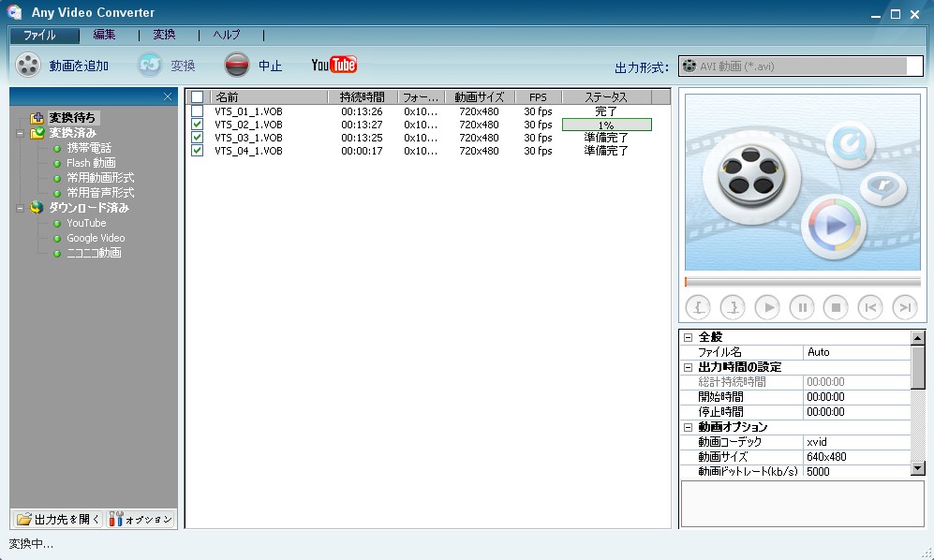Viewport: 934px width, 560px height.
Task: Pause the preview playback
Action: coord(802,307)
